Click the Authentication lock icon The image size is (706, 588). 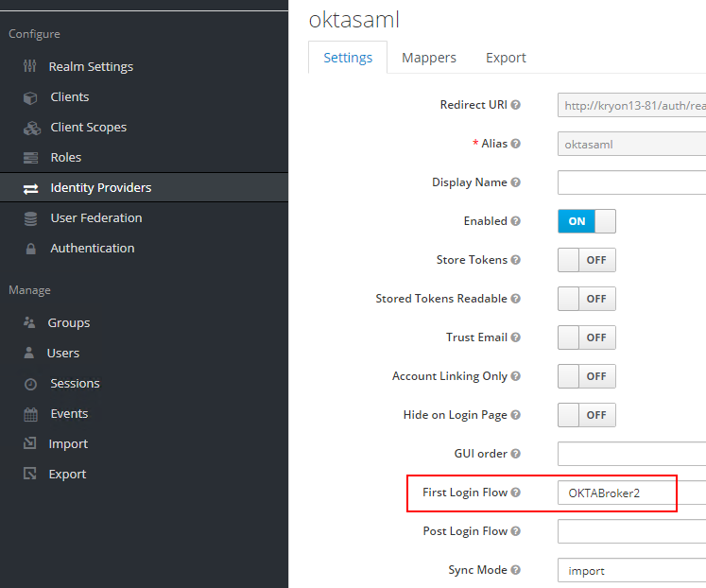30,249
